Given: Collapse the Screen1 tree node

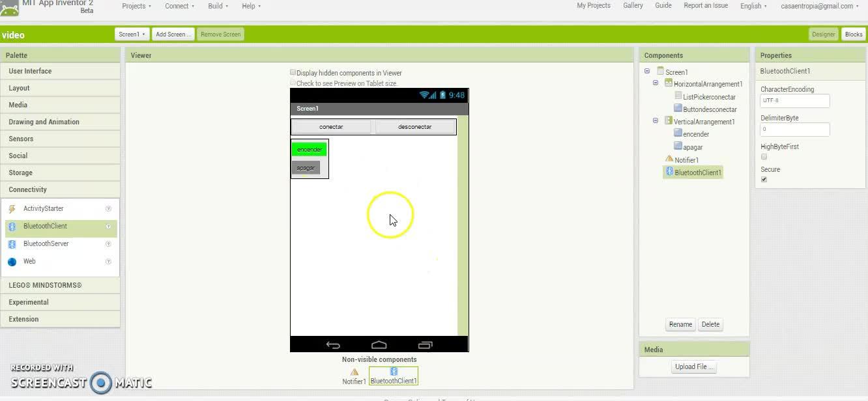Looking at the screenshot, I should tap(647, 71).
